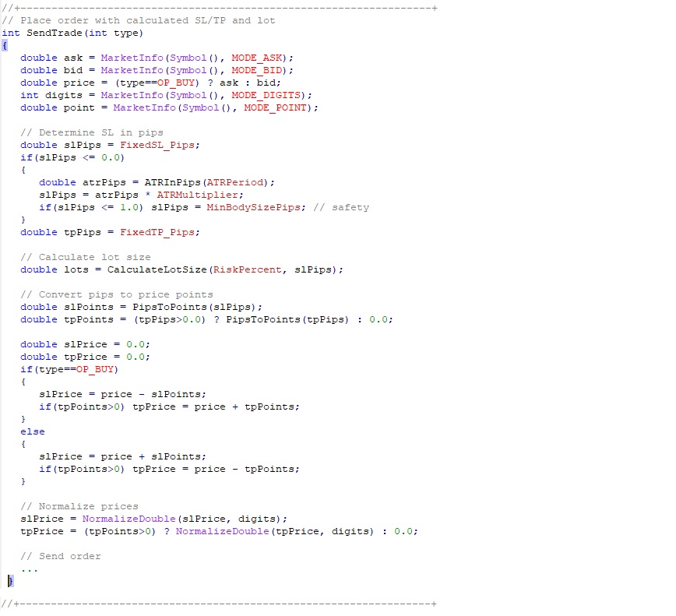
Task: Click the SendTrade function name
Action: click(x=51, y=33)
